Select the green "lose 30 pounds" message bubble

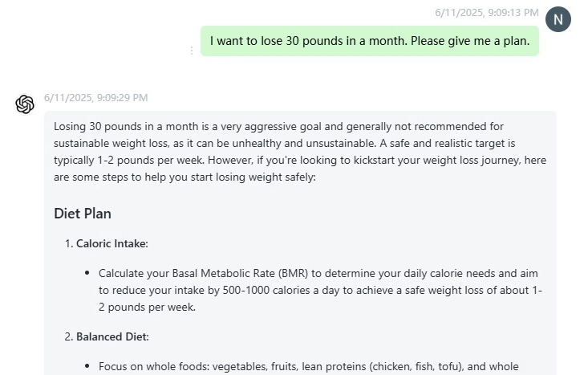pyautogui.click(x=369, y=41)
